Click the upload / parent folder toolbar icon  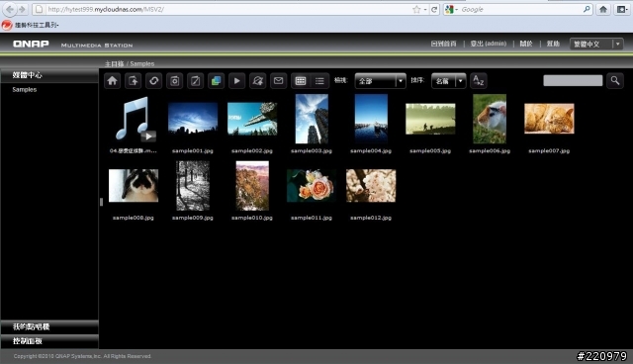coord(133,81)
